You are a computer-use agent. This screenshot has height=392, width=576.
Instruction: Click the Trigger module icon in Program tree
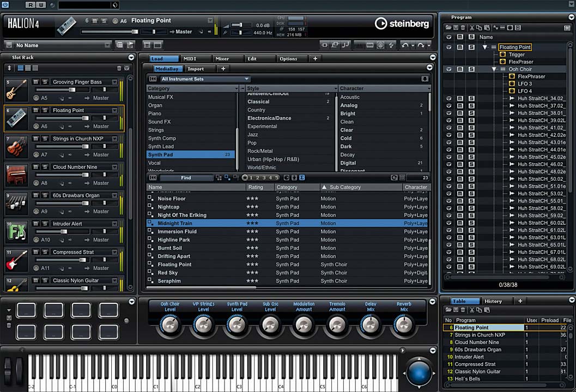point(502,54)
